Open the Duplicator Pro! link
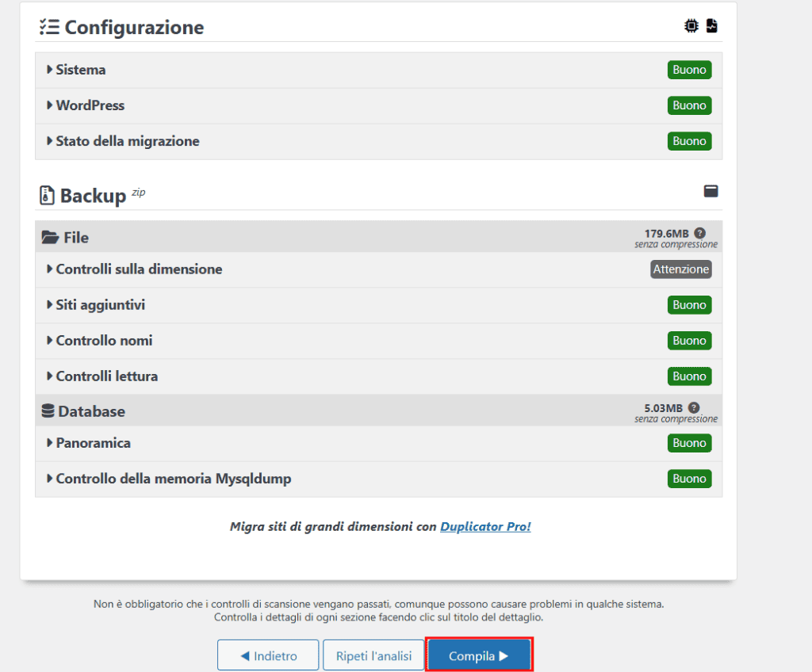 coord(485,525)
